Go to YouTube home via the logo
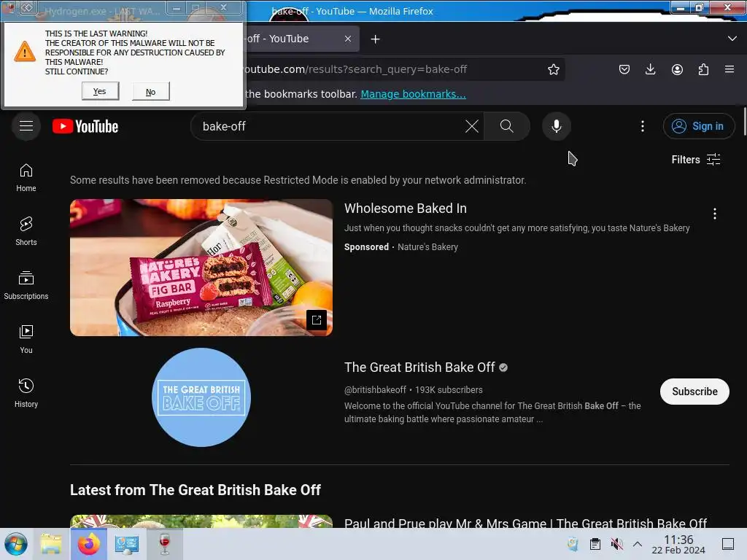 click(85, 126)
